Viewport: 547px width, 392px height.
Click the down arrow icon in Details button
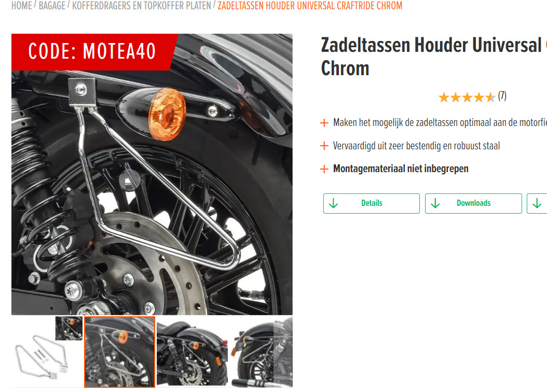pos(334,203)
